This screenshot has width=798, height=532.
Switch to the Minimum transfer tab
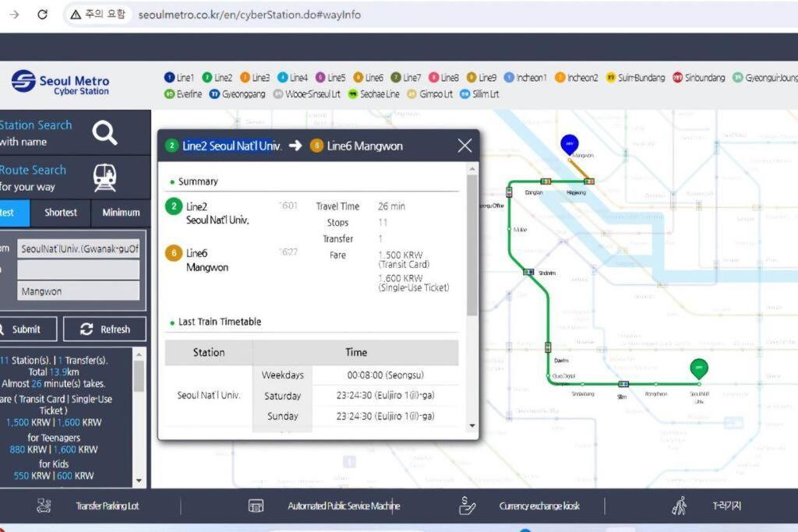tap(121, 213)
